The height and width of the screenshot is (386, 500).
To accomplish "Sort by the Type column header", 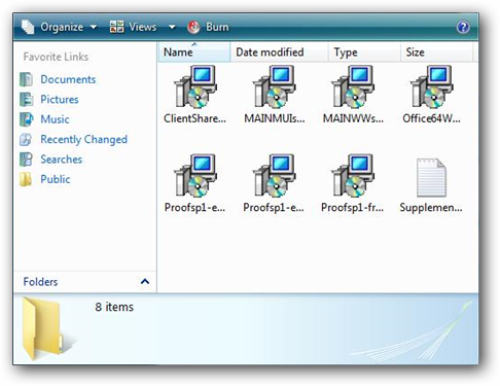I will click(364, 52).
